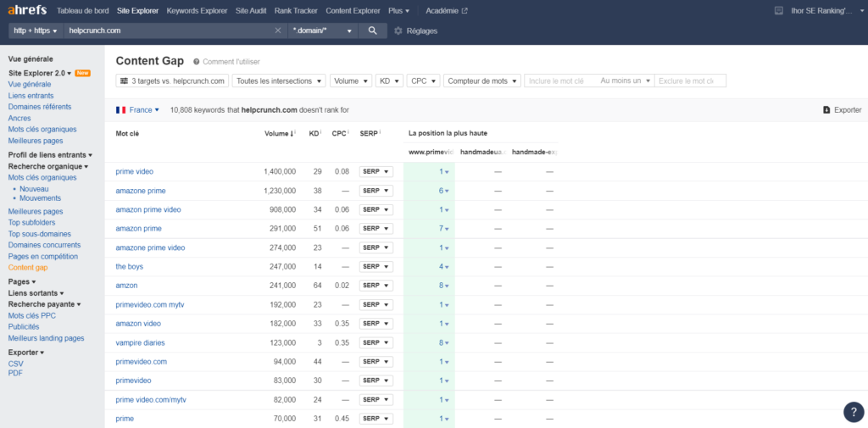Screen dimensions: 868x428
Task: Open Top sous-domaines link
Action: pyautogui.click(x=40, y=234)
